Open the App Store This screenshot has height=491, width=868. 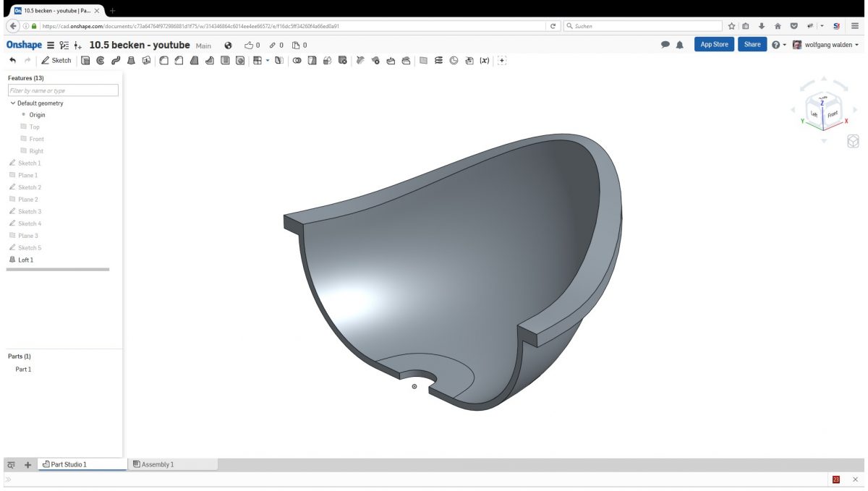tap(714, 44)
